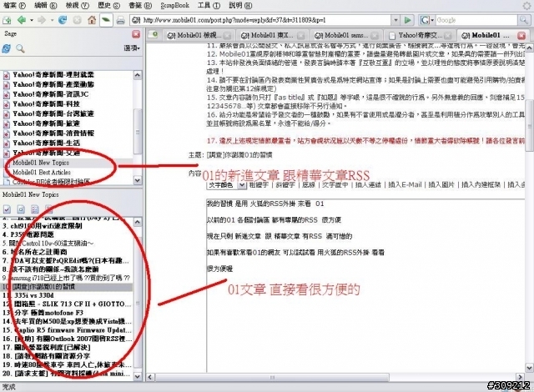The image size is (534, 392).
Task: Click the green Go arrow button
Action: (407, 20)
